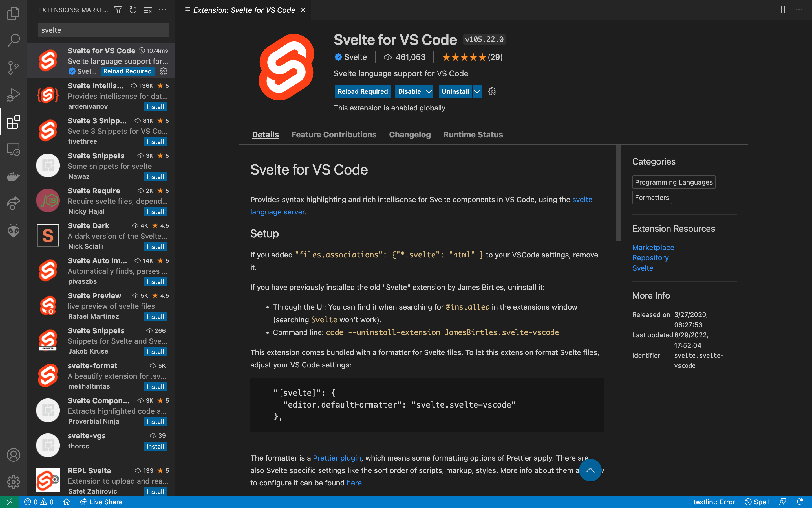The width and height of the screenshot is (812, 508).
Task: Install svelte-vgs extension
Action: (155, 446)
